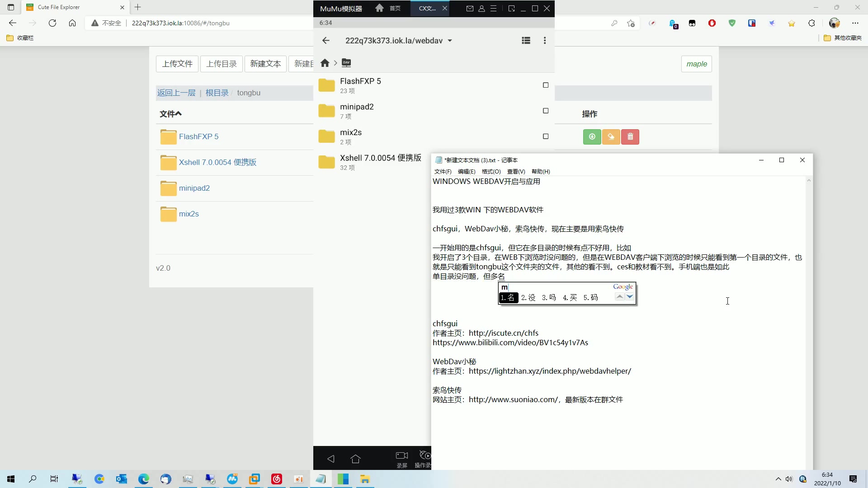868x488 pixels.
Task: Click the red trash delete icon
Action: click(630, 136)
